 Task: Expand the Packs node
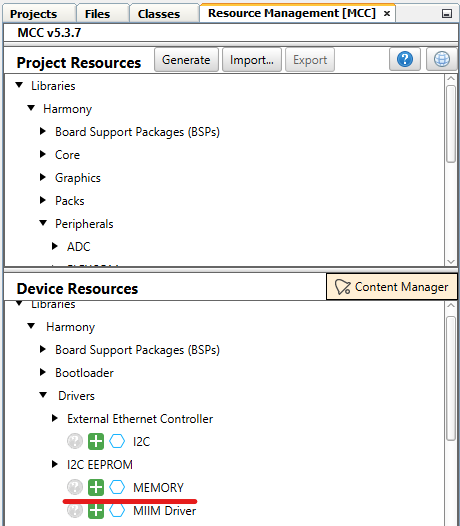43,200
